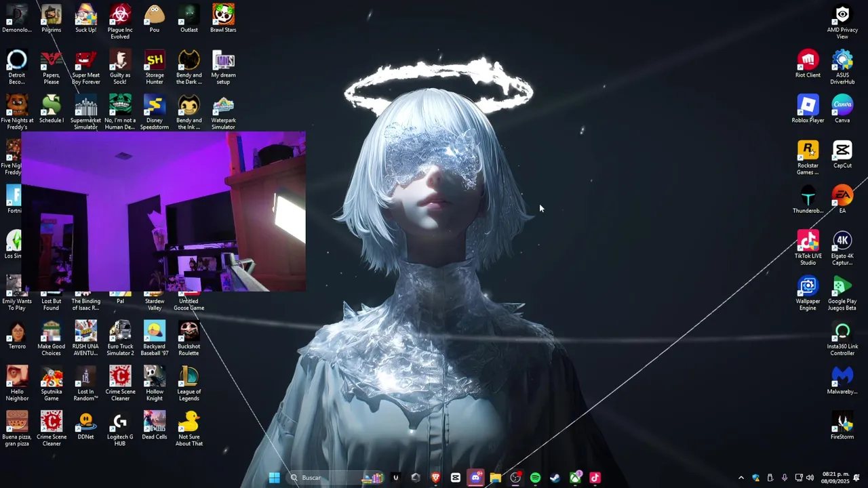
Task: Select Bendy and the Dark Revival icon
Action: tap(189, 67)
